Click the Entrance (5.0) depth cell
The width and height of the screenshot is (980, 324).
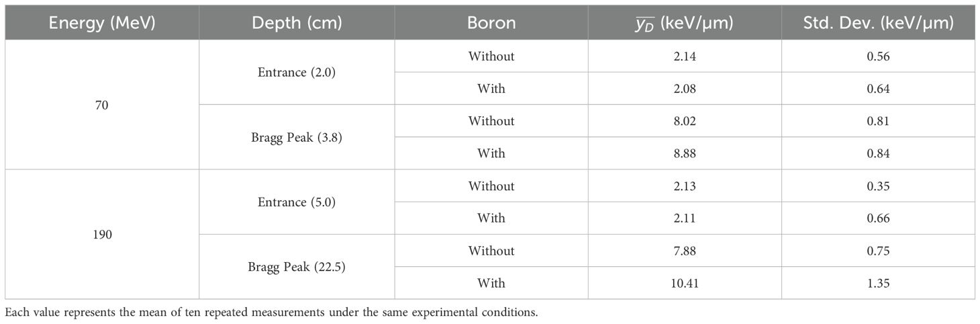tap(297, 202)
